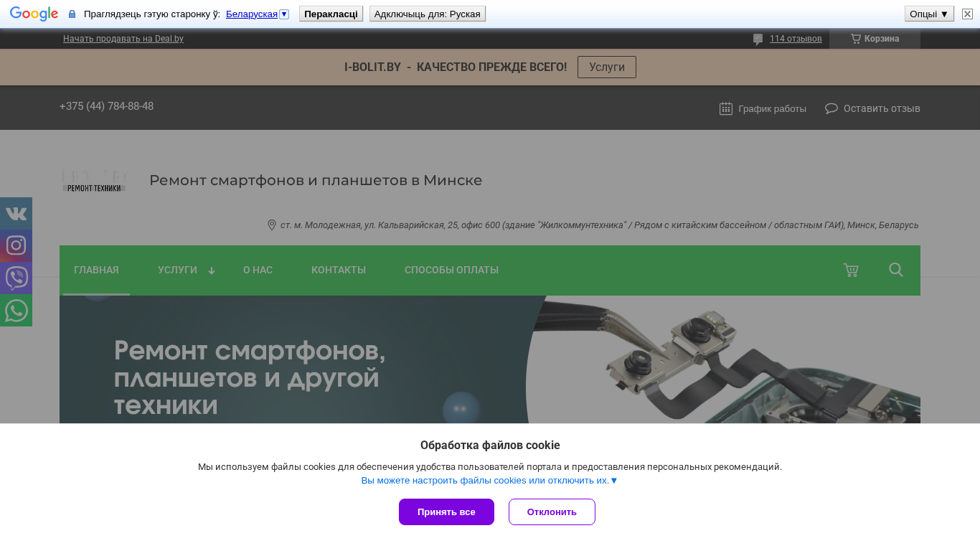Click the Перакласці translate button
The image size is (980, 551).
pyautogui.click(x=331, y=14)
